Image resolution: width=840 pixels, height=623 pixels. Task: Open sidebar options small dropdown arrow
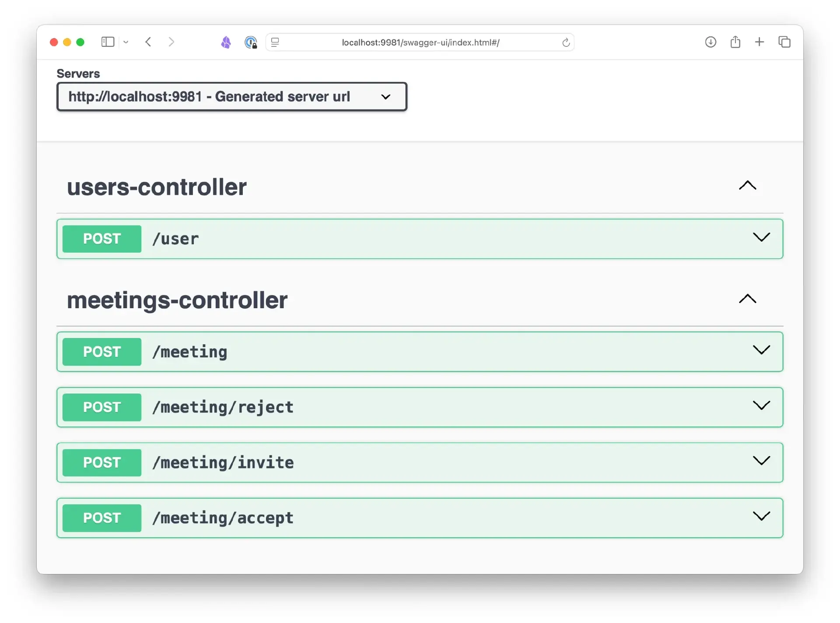pyautogui.click(x=126, y=42)
